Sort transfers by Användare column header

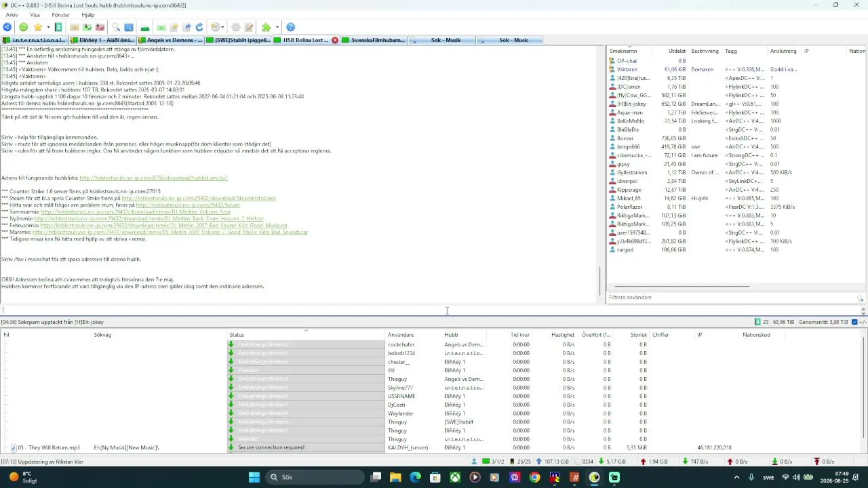pyautogui.click(x=414, y=335)
